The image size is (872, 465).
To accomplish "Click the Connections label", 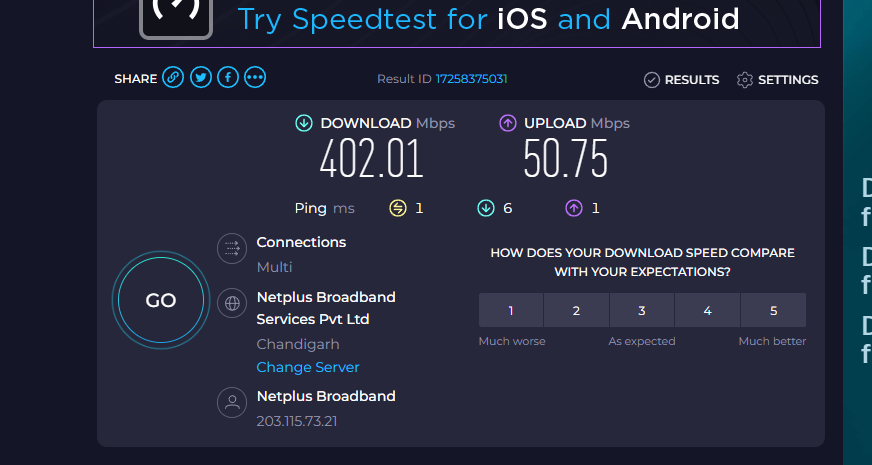I will pyautogui.click(x=301, y=243).
